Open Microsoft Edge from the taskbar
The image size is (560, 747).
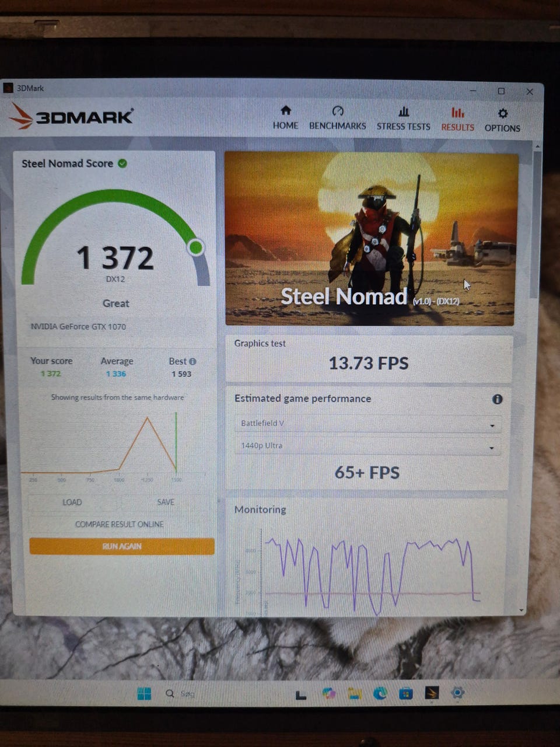380,693
